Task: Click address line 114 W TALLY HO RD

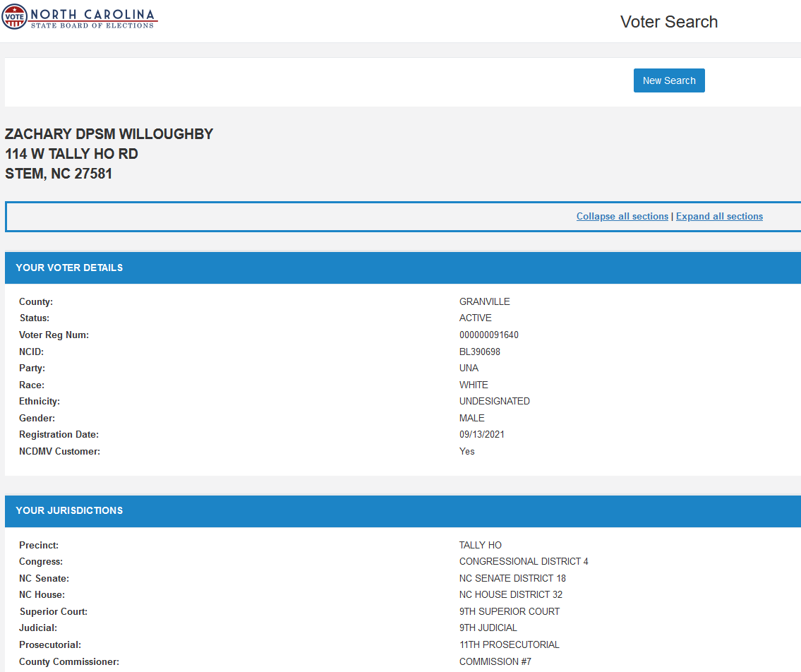Action: pos(71,154)
